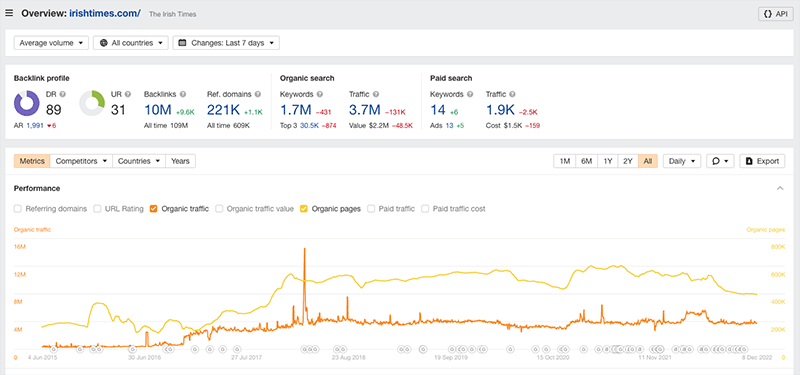Set chart range to 2Y
Screen dimensions: 800x375
tap(628, 161)
